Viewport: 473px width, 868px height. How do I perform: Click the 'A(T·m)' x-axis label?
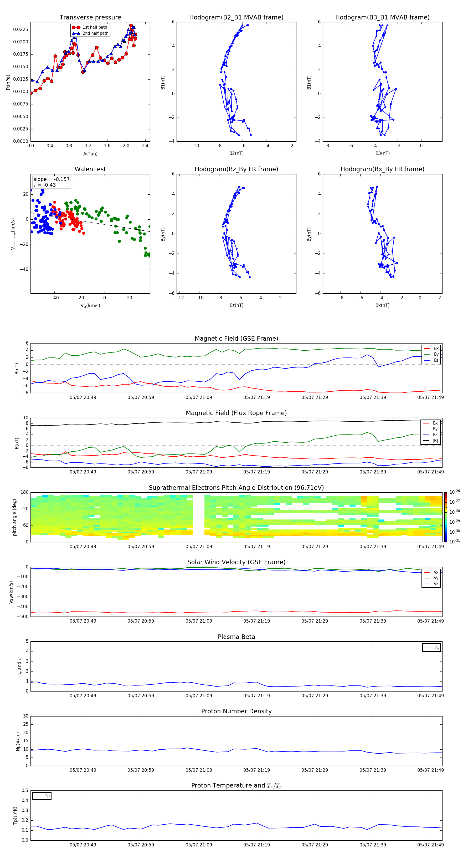click(x=90, y=154)
